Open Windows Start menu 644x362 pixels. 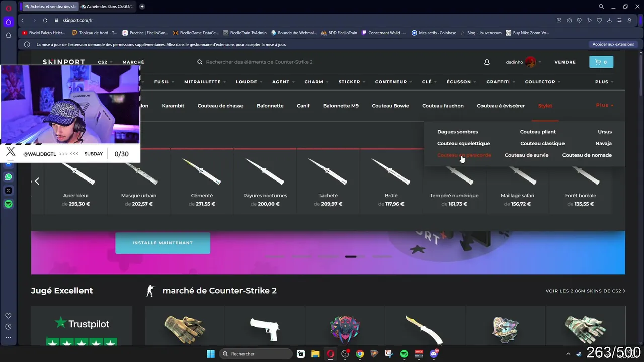click(x=211, y=354)
